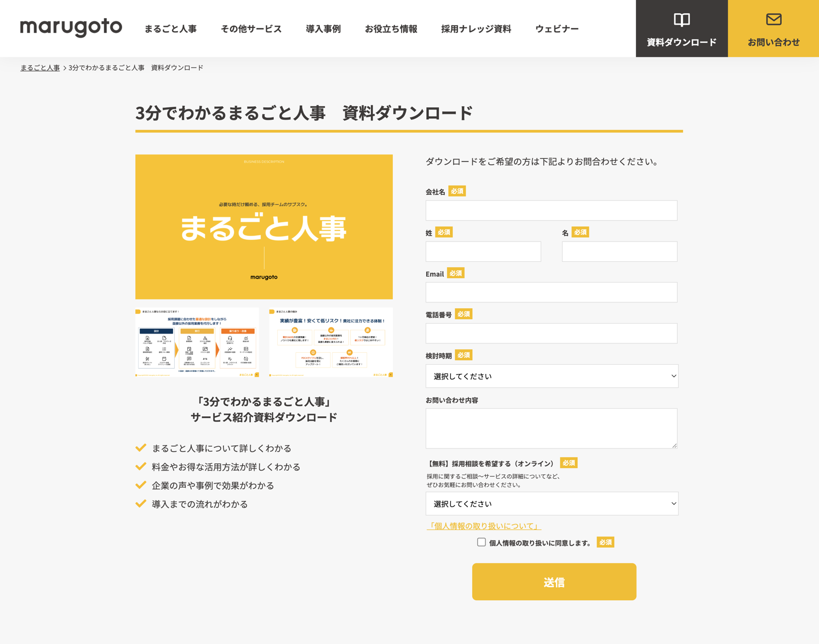Click the お問い合わせ内容 text area
The height and width of the screenshot is (644, 819).
551,428
